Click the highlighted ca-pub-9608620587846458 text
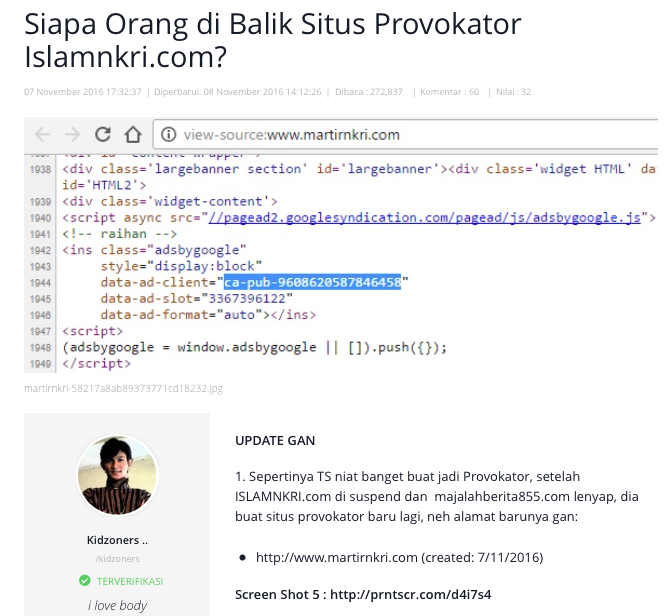The image size is (670, 616). pos(312,282)
